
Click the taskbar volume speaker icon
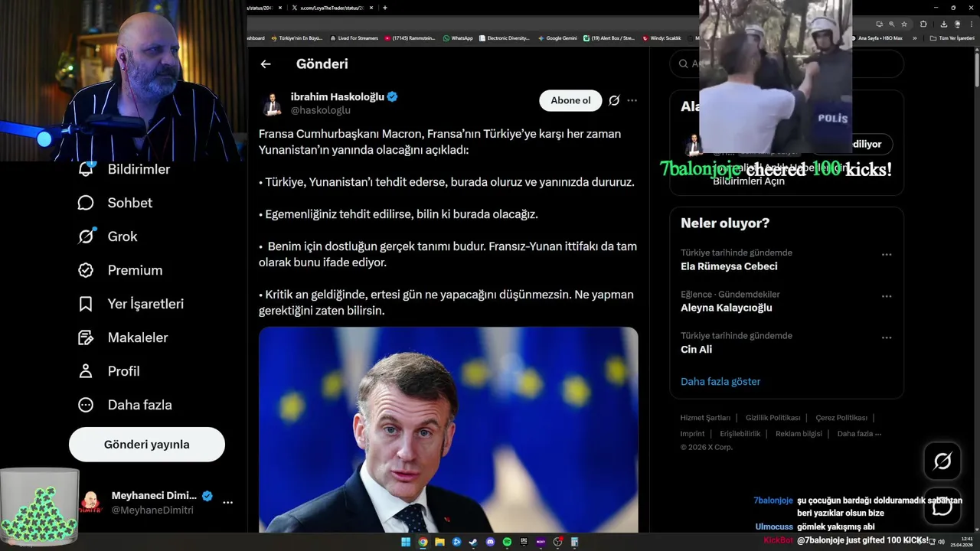(941, 542)
